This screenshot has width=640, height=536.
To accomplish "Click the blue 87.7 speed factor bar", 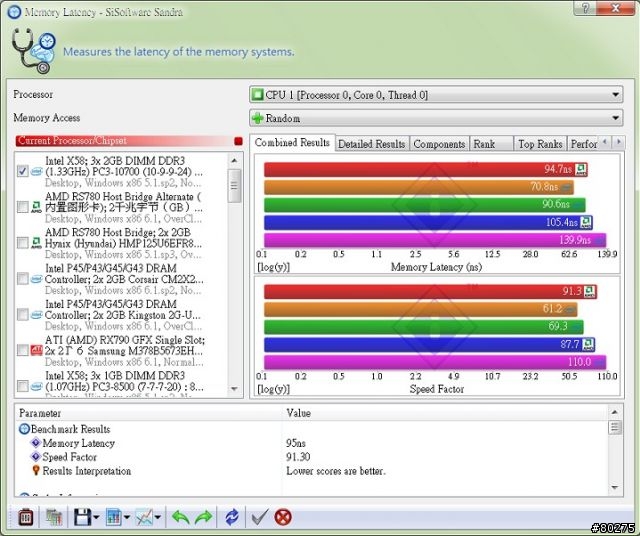I will (x=429, y=345).
